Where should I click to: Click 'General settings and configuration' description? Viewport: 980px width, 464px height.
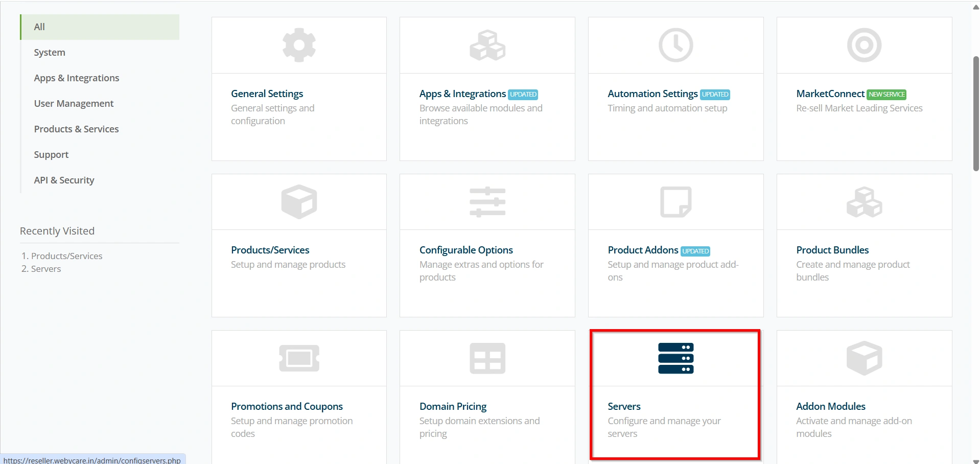pyautogui.click(x=272, y=114)
